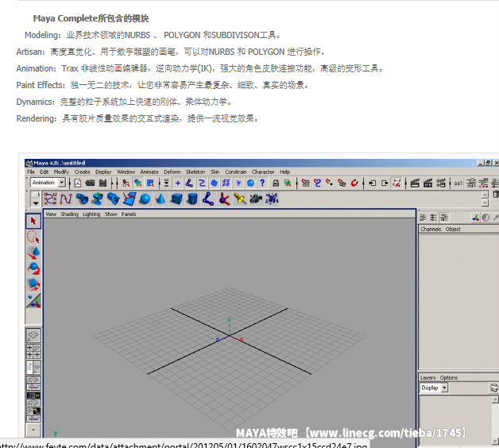
Task: Click Open Scene folder icon
Action: (x=90, y=183)
